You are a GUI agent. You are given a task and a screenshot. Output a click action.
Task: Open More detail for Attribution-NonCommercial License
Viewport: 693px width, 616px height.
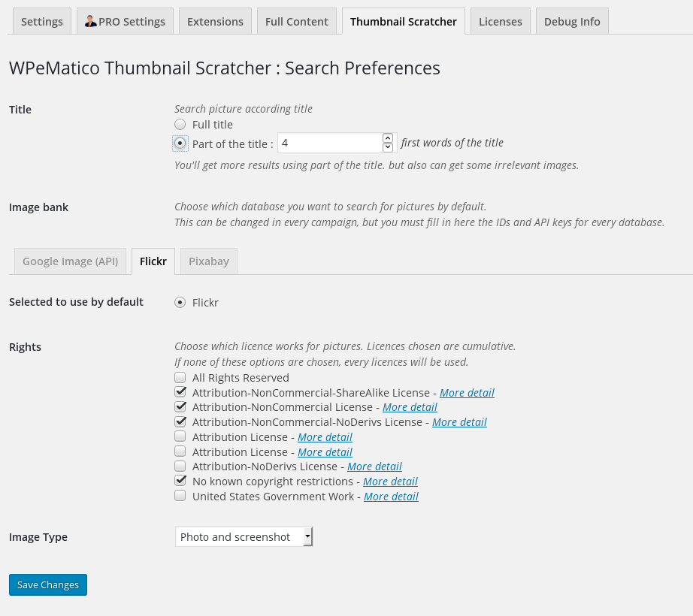(x=410, y=407)
